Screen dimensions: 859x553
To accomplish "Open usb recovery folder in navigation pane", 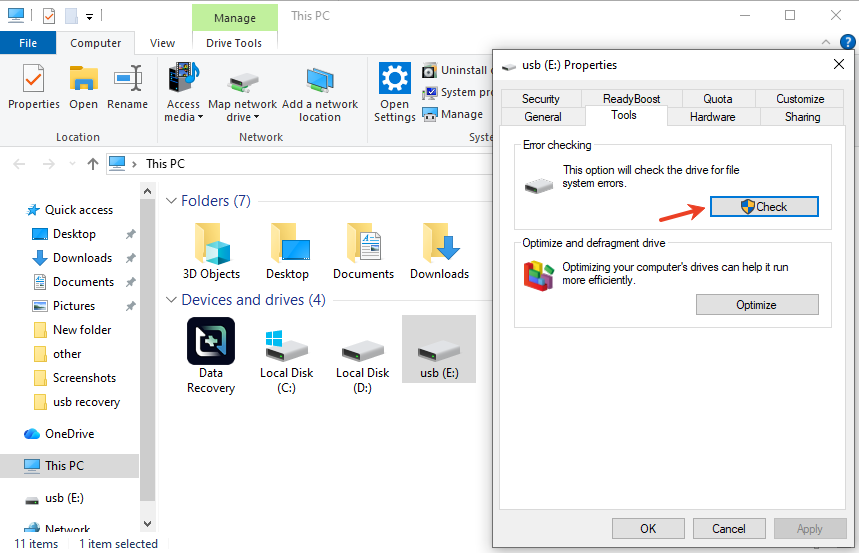I will pyautogui.click(x=86, y=402).
